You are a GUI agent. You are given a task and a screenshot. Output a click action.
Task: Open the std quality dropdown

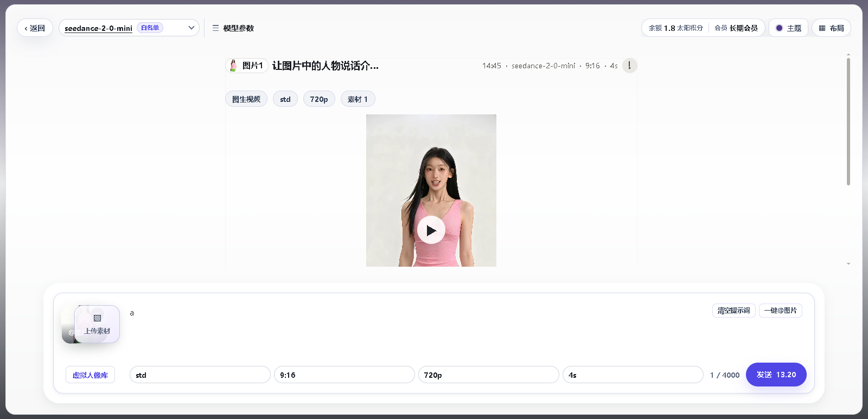point(200,375)
